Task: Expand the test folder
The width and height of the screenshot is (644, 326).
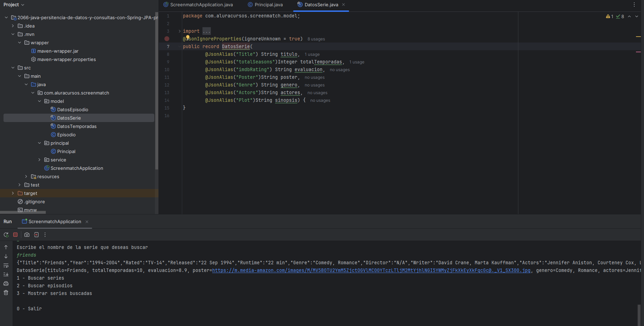Action: [x=20, y=185]
